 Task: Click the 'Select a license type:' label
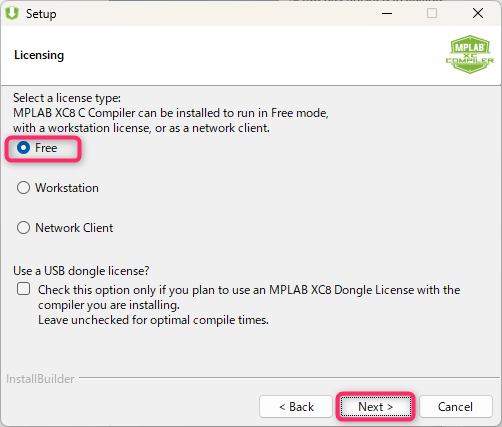(67, 98)
